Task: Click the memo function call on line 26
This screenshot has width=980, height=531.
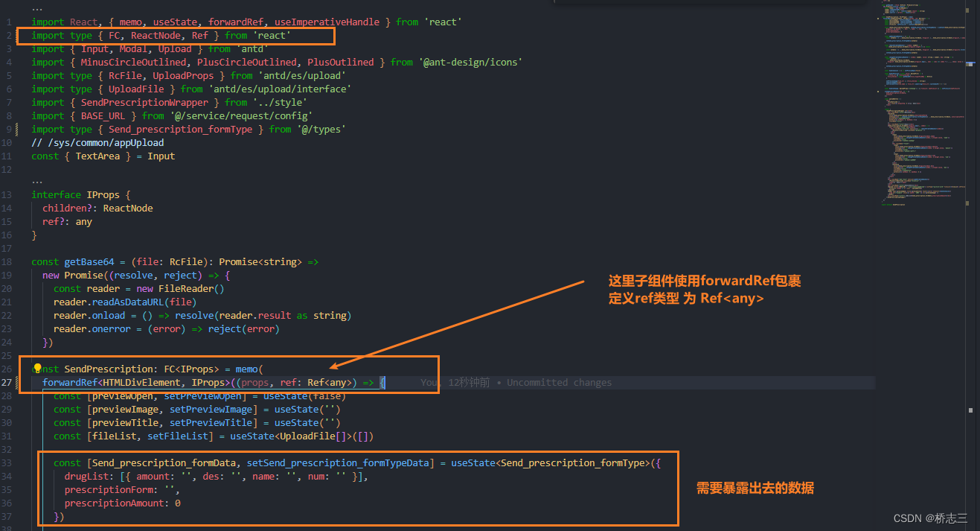Action: 246,369
